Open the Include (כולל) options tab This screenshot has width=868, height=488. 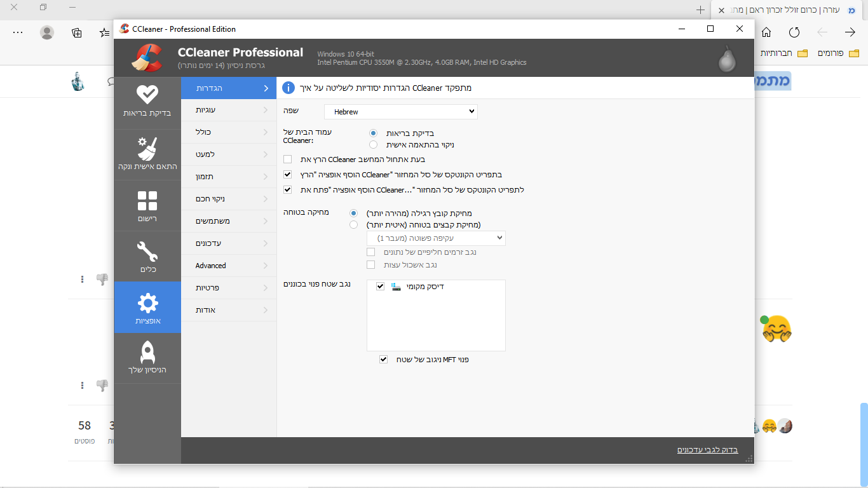click(x=229, y=132)
